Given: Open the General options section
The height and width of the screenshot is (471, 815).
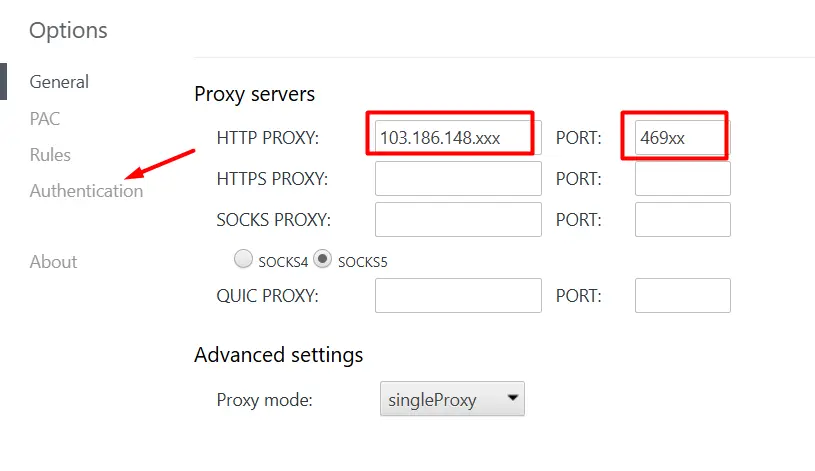Looking at the screenshot, I should (x=59, y=82).
